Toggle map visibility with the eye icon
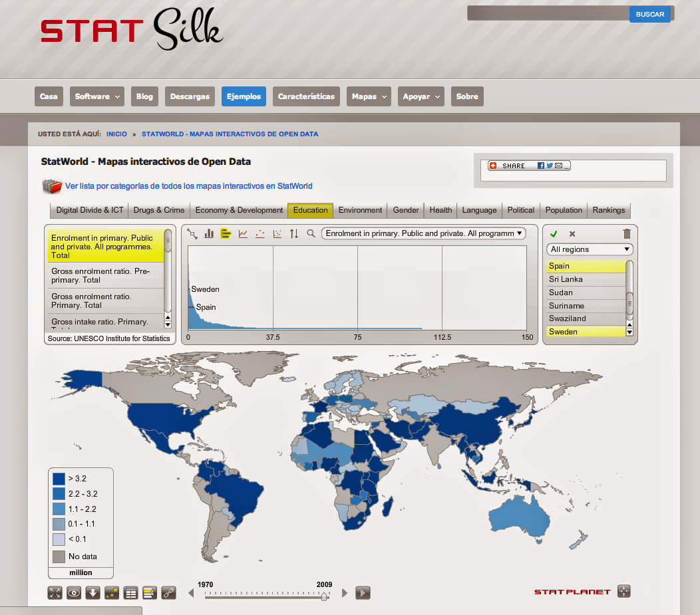This screenshot has height=615, width=700. click(74, 592)
